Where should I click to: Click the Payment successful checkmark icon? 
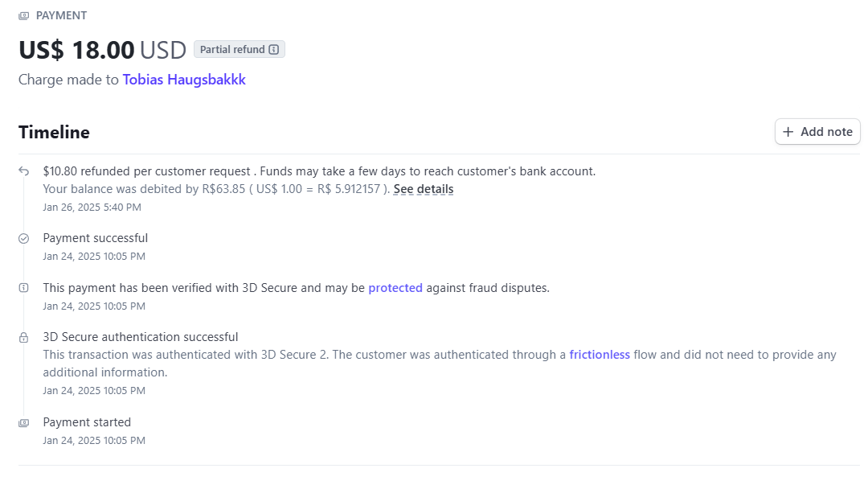point(24,238)
